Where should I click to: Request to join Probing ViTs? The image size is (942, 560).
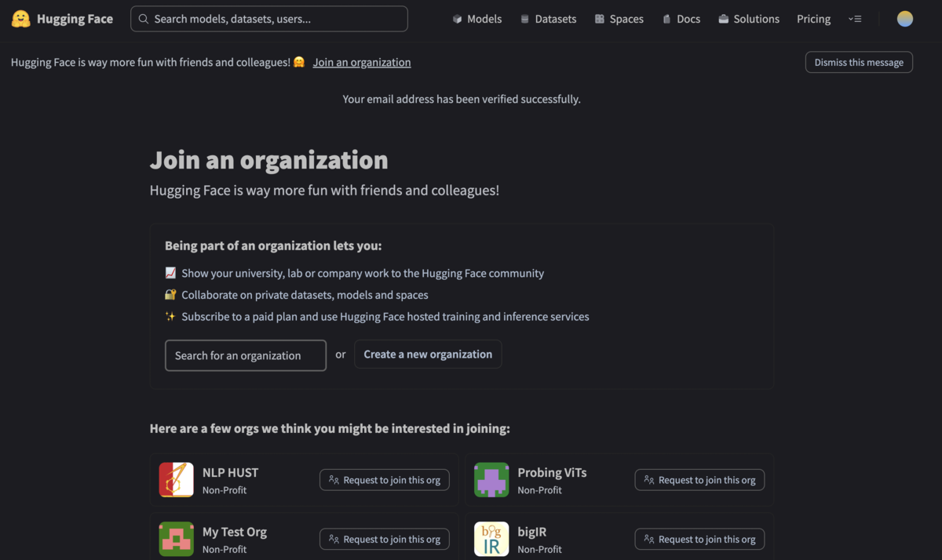pyautogui.click(x=699, y=480)
